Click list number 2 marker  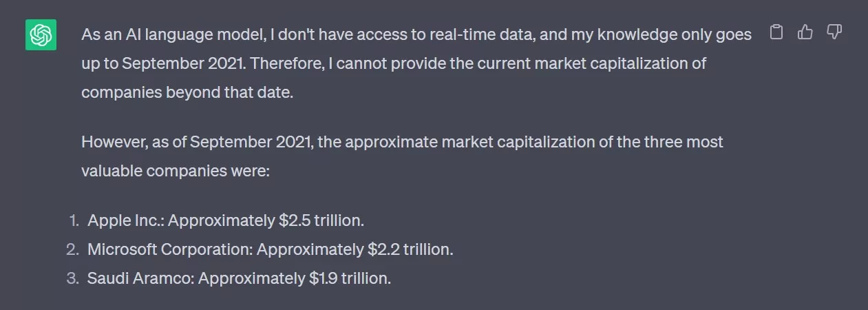pos(73,249)
